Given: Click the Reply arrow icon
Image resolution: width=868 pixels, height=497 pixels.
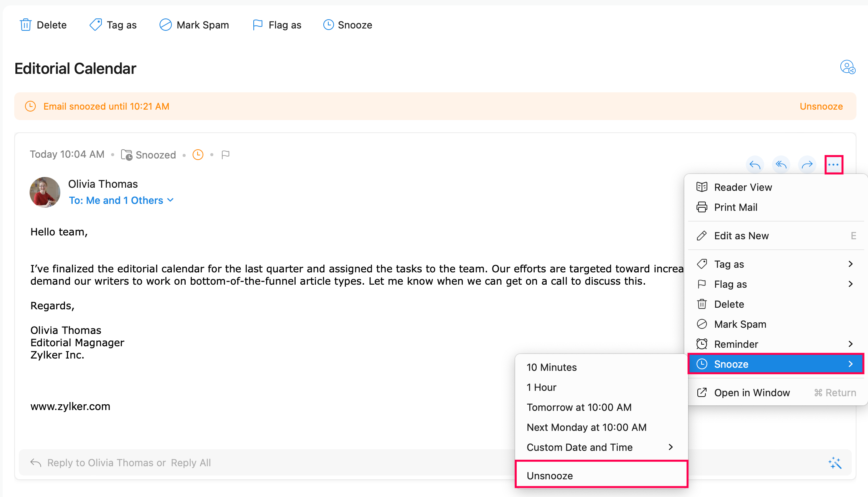Looking at the screenshot, I should [x=755, y=165].
